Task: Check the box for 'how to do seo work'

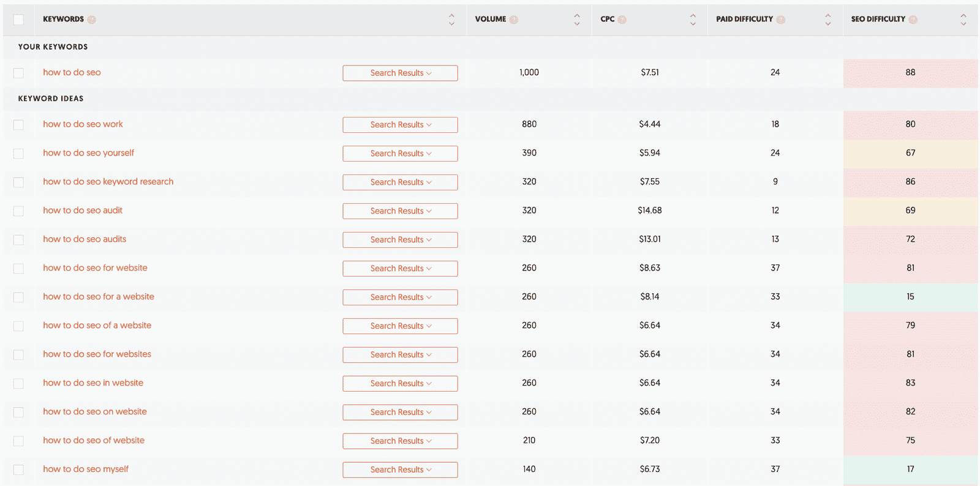Action: [18, 125]
